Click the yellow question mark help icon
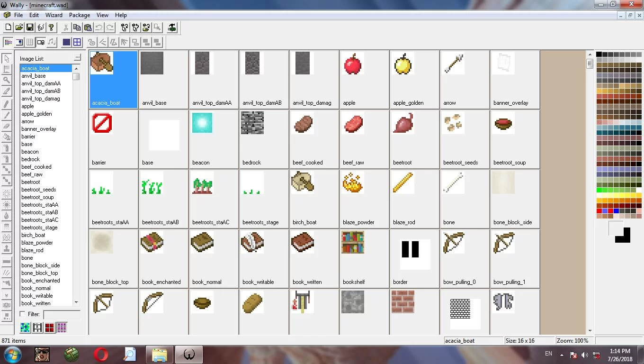Image resolution: width=644 pixels, height=364 pixels. click(x=51, y=27)
